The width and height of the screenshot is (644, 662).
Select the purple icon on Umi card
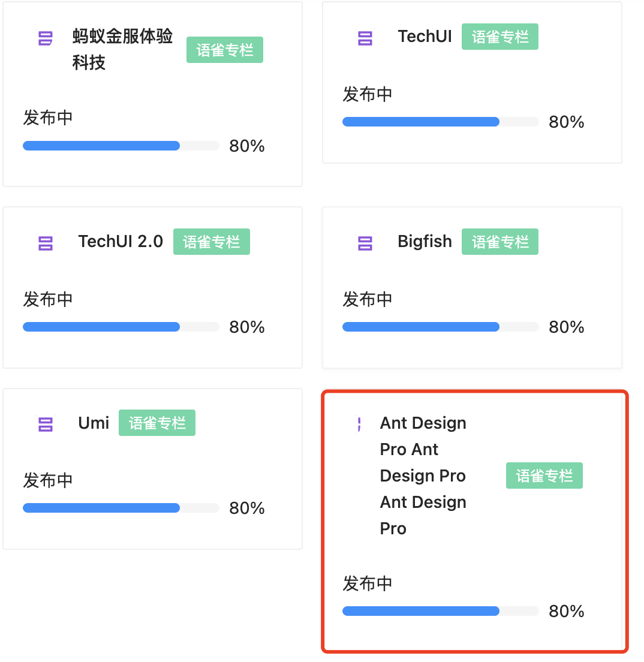coord(46,423)
